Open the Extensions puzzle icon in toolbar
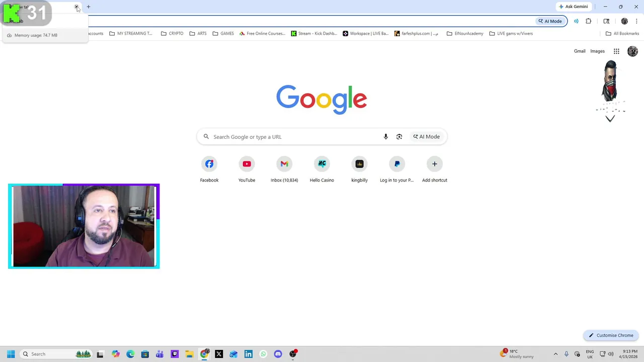The width and height of the screenshot is (644, 362). click(x=589, y=21)
